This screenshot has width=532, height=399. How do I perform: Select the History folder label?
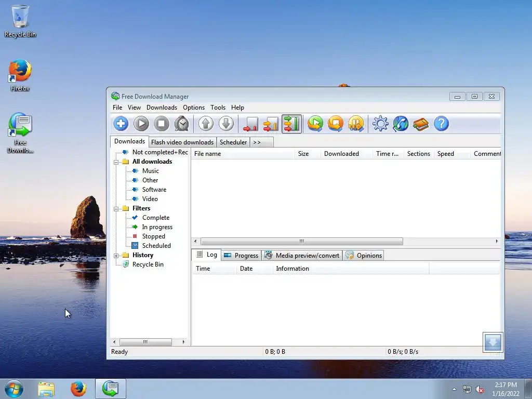point(143,255)
